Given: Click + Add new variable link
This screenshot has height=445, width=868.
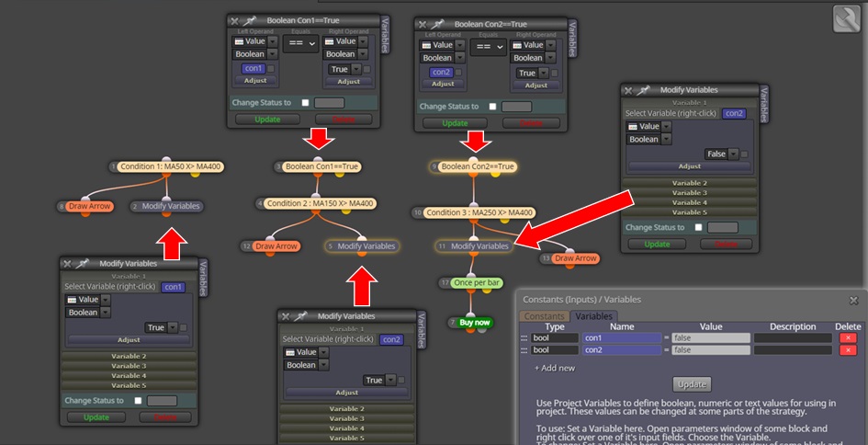Looking at the screenshot, I should point(555,368).
